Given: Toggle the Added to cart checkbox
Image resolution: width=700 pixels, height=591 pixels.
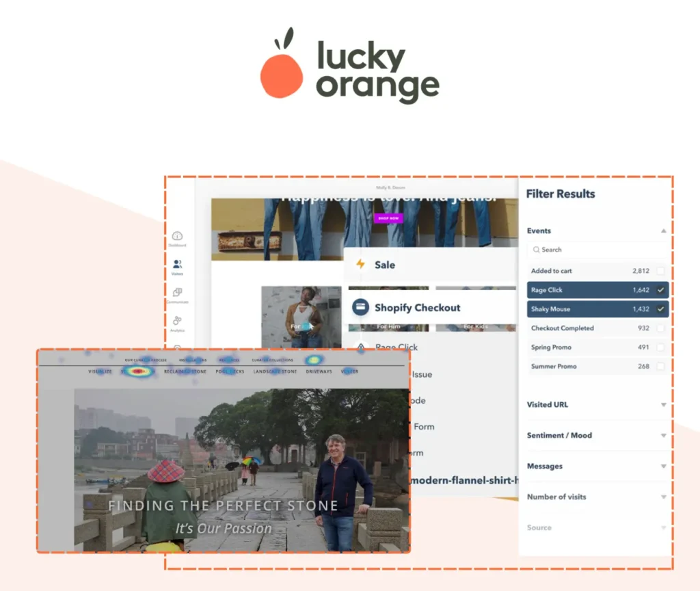Looking at the screenshot, I should click(x=660, y=271).
